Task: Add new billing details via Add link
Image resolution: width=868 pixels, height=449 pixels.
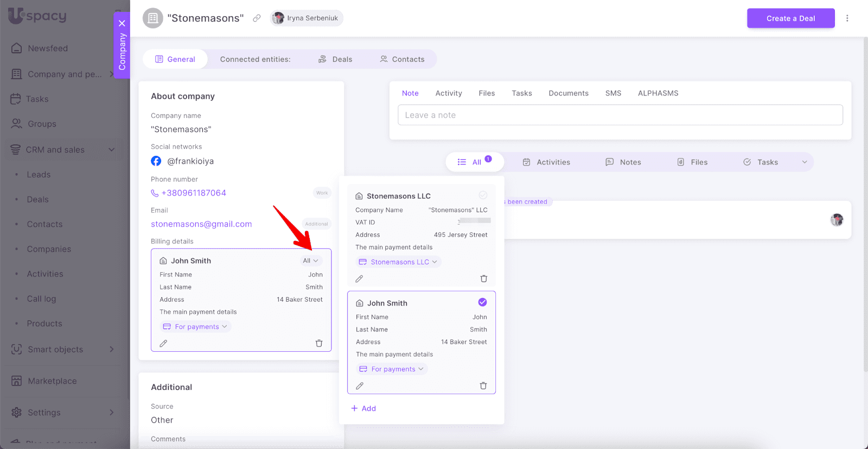Action: pyautogui.click(x=363, y=408)
